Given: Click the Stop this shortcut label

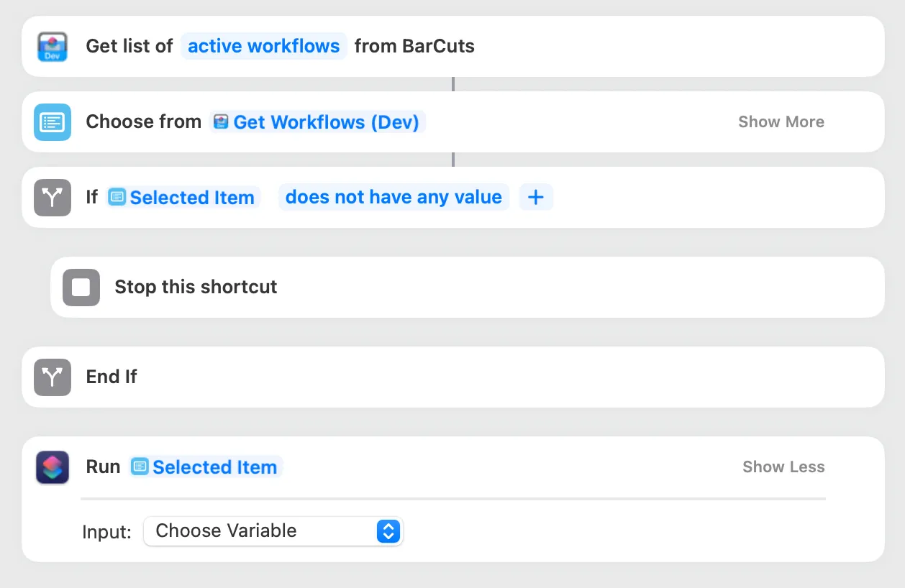Looking at the screenshot, I should pyautogui.click(x=196, y=287).
